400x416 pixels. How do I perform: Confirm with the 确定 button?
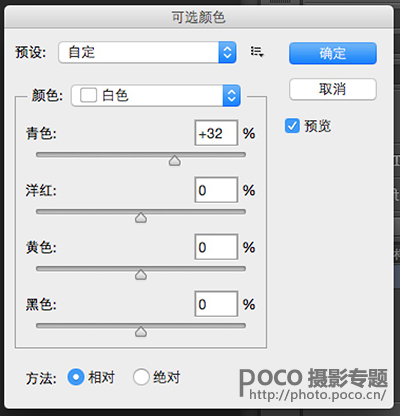[x=333, y=53]
